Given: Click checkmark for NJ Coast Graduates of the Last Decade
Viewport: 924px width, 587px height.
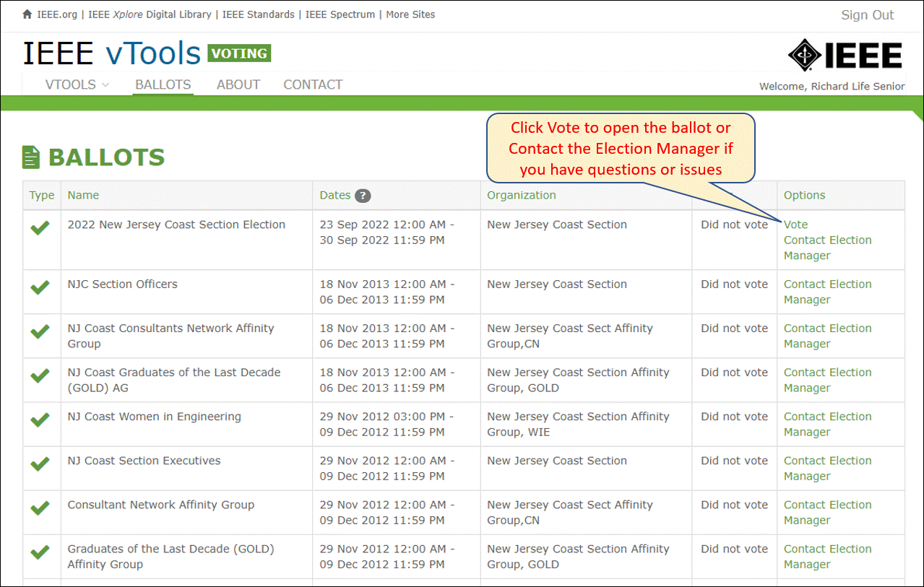Looking at the screenshot, I should [40, 375].
